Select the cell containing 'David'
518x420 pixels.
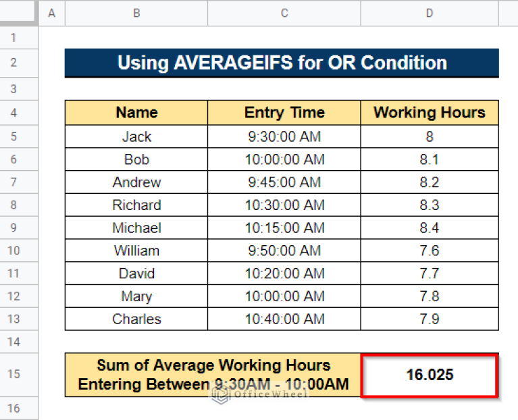tap(136, 273)
